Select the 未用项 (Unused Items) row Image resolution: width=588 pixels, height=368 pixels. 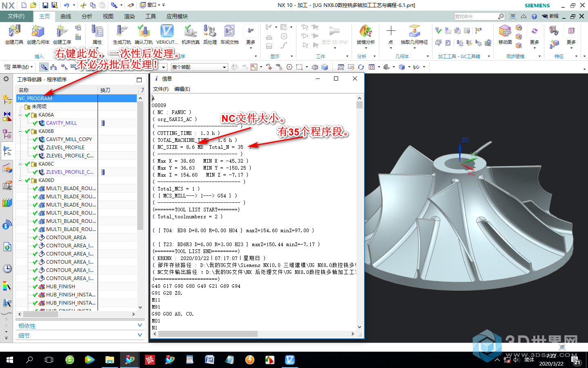(77, 107)
